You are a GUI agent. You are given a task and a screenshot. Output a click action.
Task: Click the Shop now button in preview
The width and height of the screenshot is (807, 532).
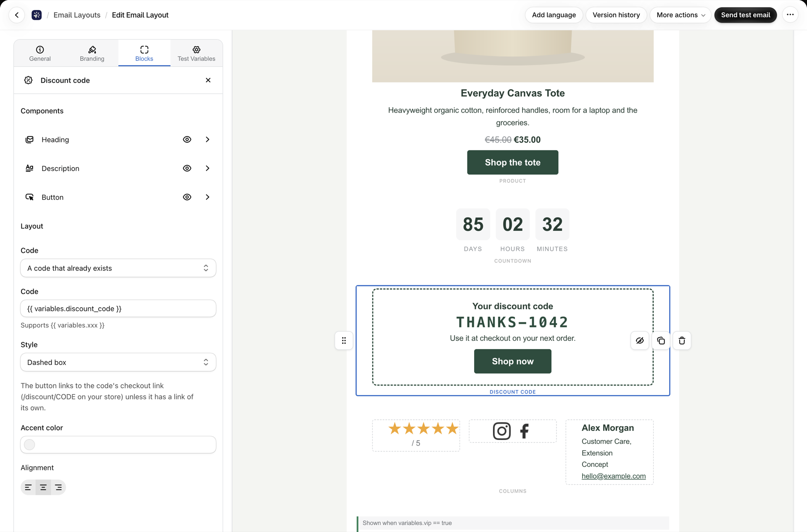[513, 361]
